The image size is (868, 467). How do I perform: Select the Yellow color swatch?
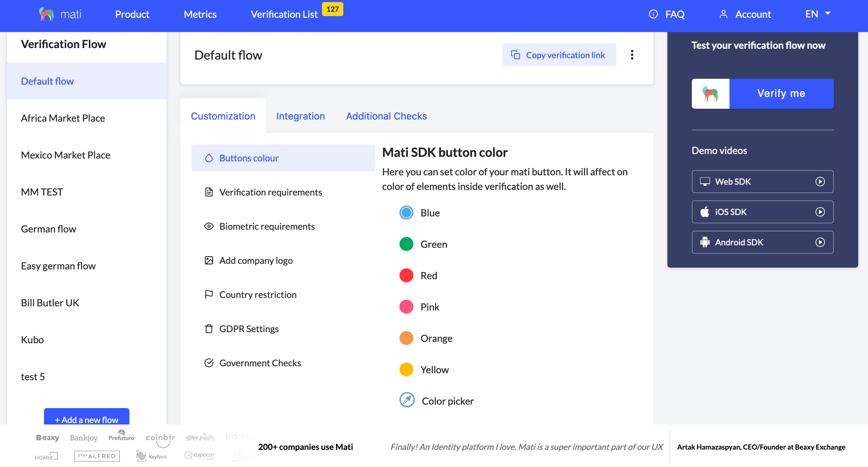point(406,370)
